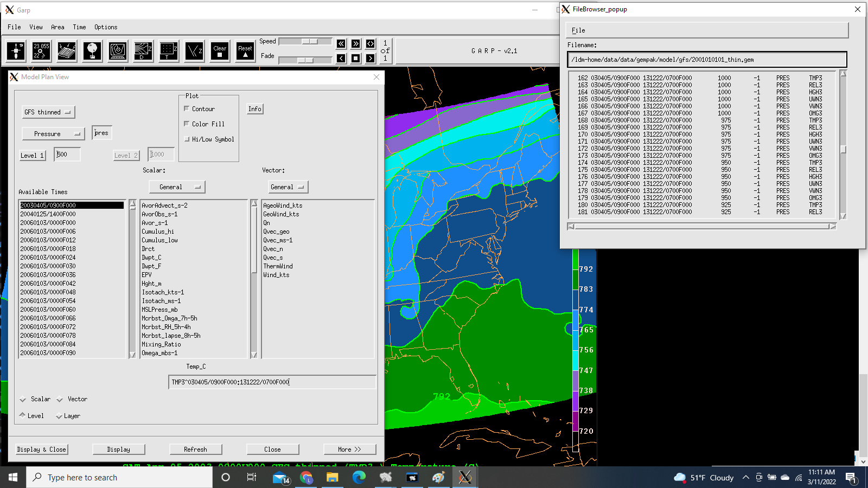Expand the Pressure coordinate dropdown

tap(53, 134)
